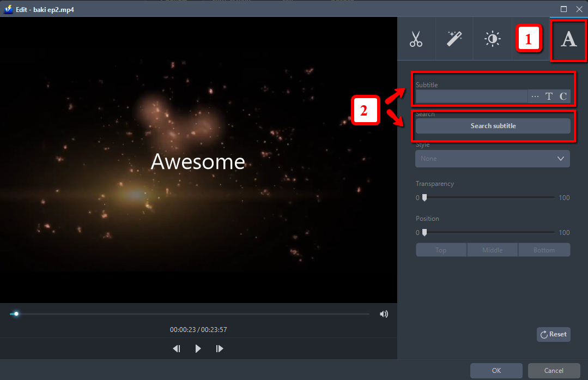Dismiss changes with the Cancel button

pos(554,370)
